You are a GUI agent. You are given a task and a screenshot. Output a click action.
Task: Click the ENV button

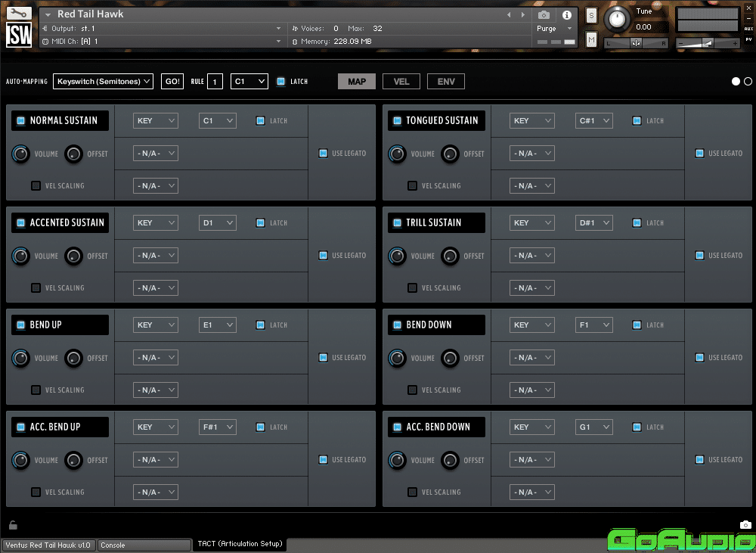(446, 81)
